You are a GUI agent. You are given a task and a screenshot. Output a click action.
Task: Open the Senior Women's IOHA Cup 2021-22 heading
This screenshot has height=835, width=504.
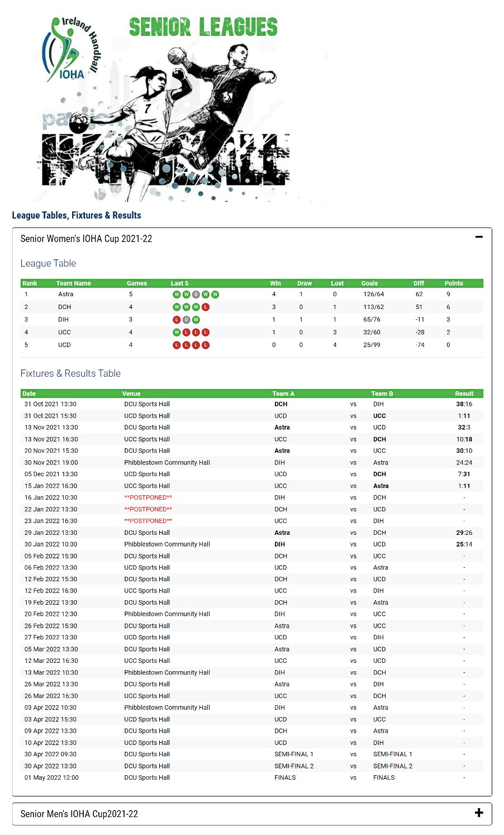click(86, 239)
